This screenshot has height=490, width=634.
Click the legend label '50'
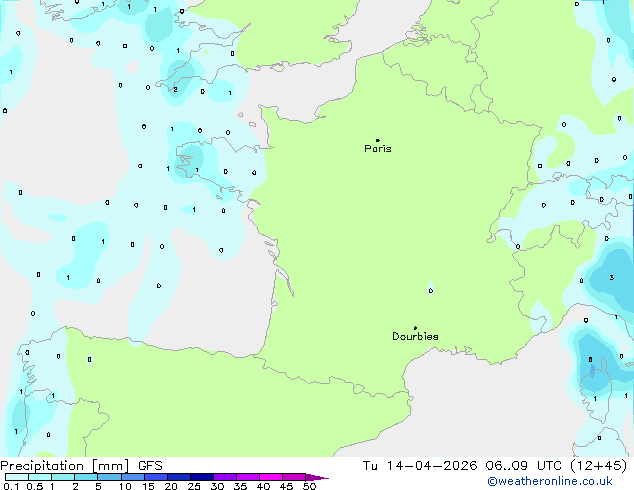tap(310, 486)
